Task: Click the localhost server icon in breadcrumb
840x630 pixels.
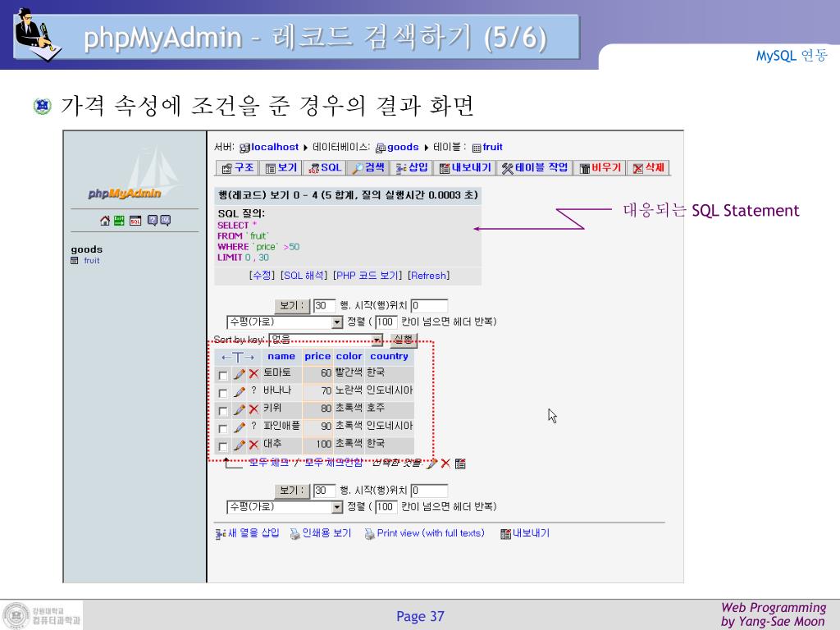Action: coord(244,148)
